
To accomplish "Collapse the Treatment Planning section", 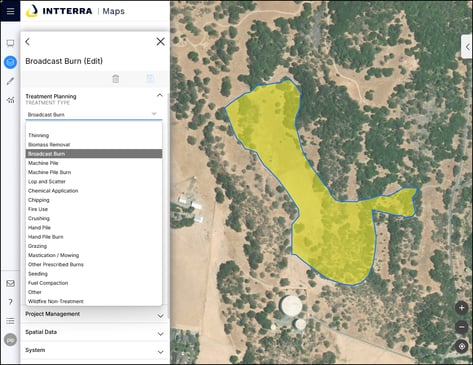I will 160,95.
